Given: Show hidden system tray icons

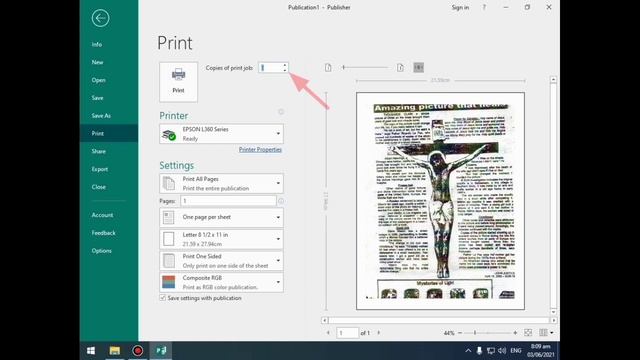Looking at the screenshot, I should pos(468,351).
